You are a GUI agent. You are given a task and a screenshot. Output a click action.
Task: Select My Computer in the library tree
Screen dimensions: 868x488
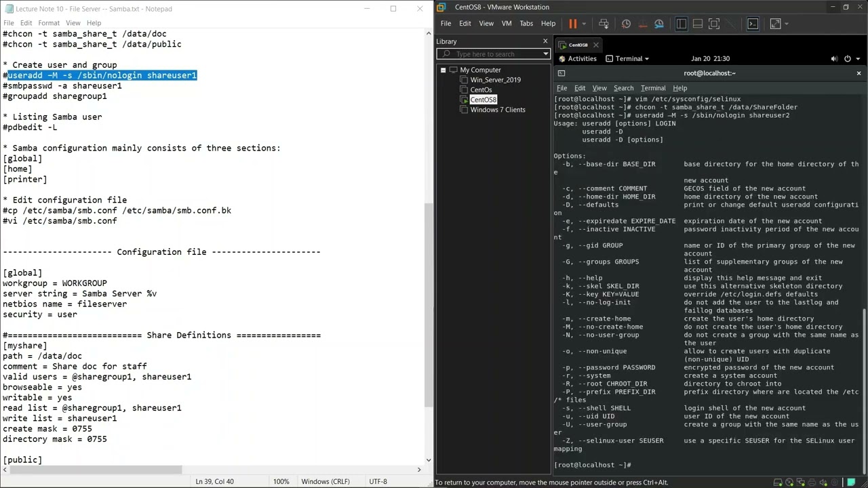point(480,70)
